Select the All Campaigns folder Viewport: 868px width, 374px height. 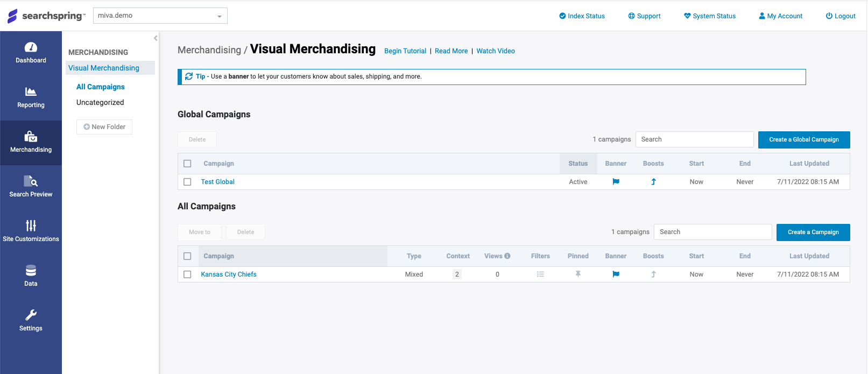101,87
